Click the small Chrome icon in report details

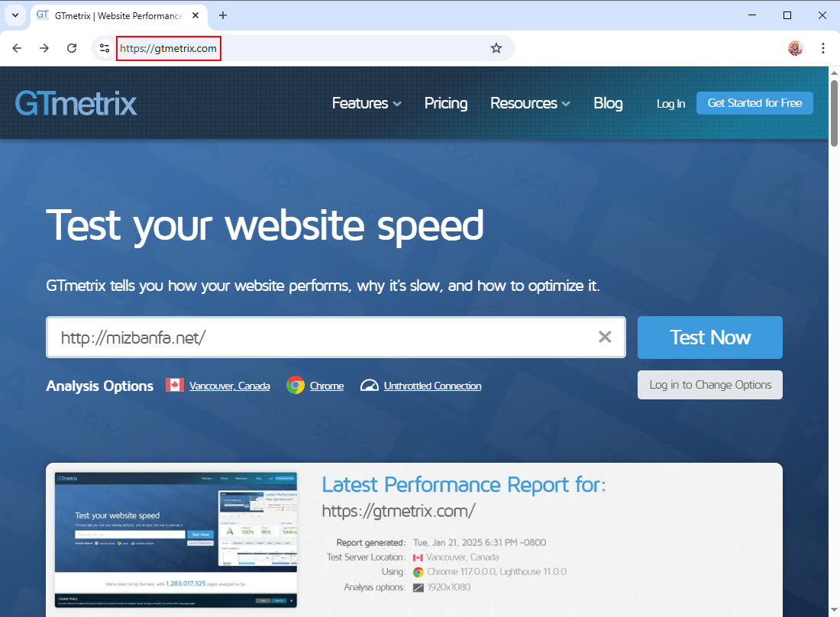tap(418, 572)
